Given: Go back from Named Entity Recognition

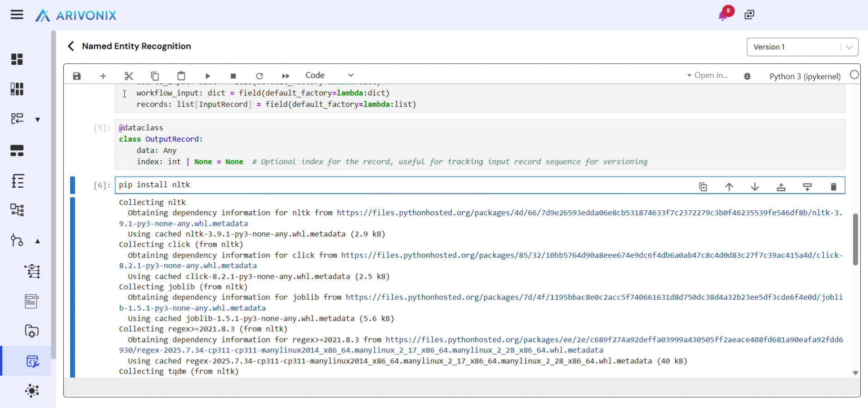Looking at the screenshot, I should point(71,46).
